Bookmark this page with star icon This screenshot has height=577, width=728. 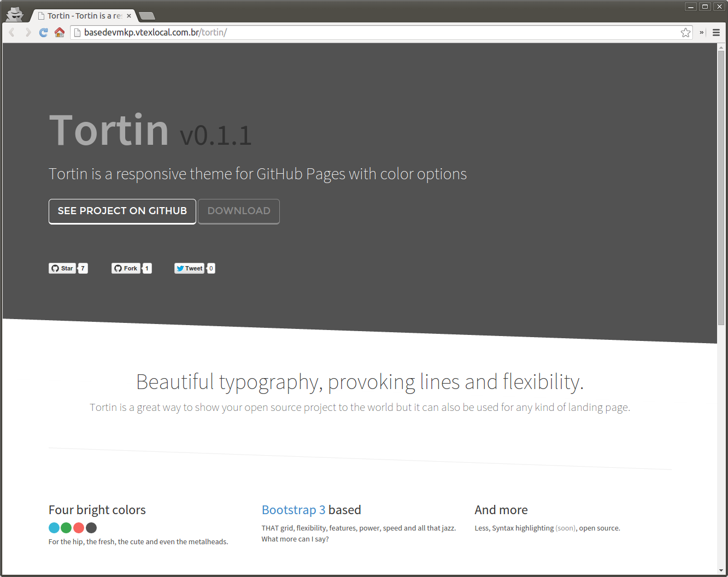point(685,32)
